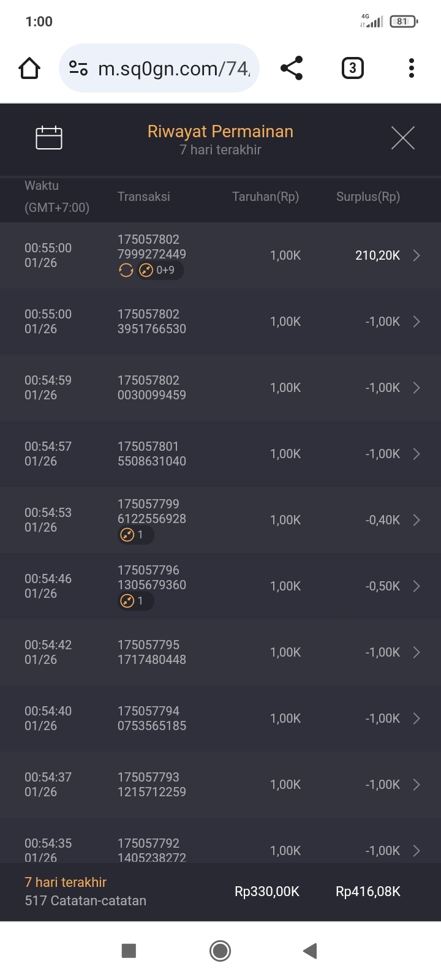Close the Riwayat Permainan panel
The width and height of the screenshot is (441, 980).
tap(402, 138)
